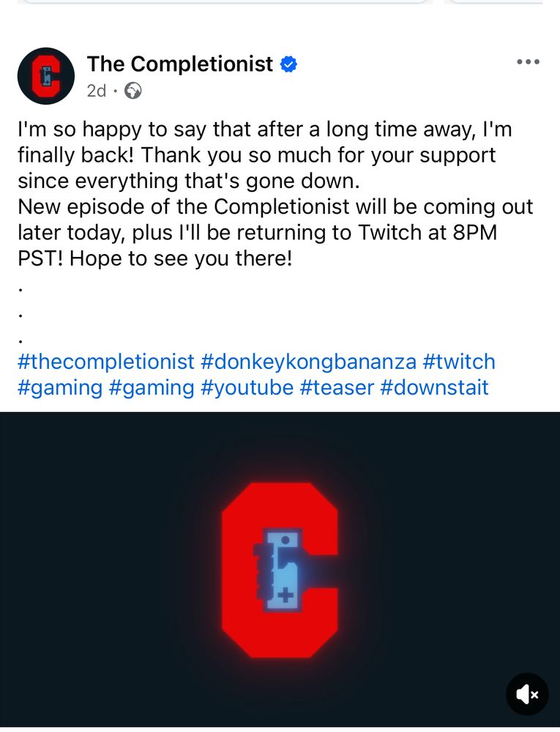Click the 2d post timestamp
This screenshot has height=732, width=560.
97,91
